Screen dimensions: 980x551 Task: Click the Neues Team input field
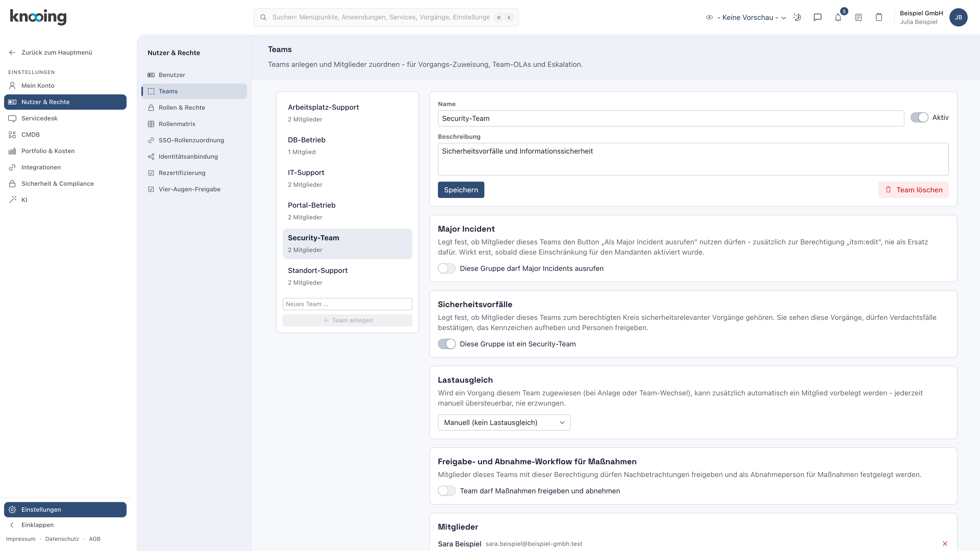(x=347, y=304)
